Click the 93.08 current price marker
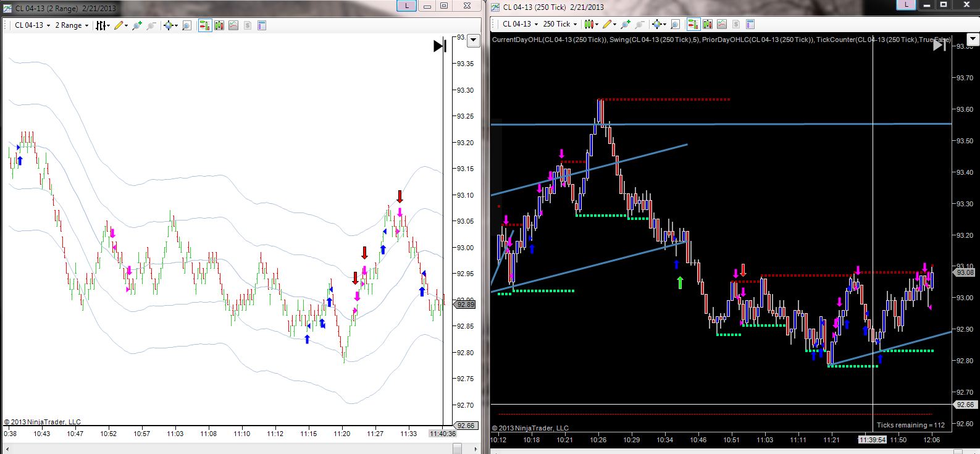This screenshot has height=454, width=980. point(965,272)
